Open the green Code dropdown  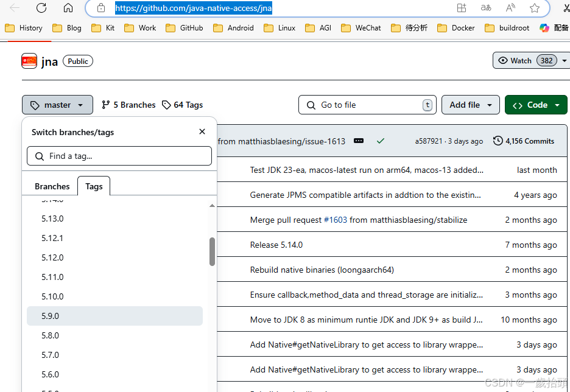click(x=536, y=105)
